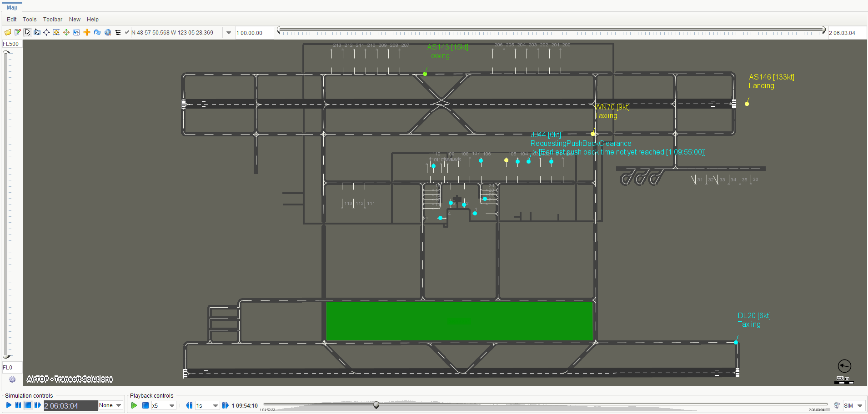868x414 pixels.
Task: Open settings gear below altitude slider
Action: click(12, 379)
